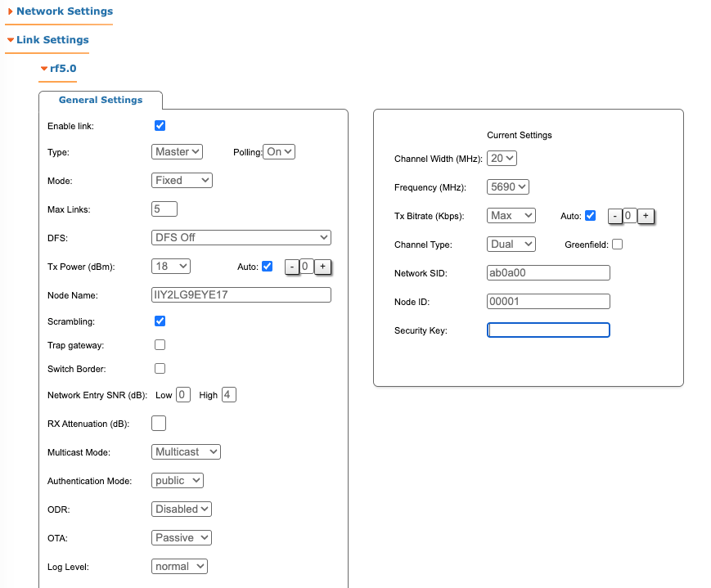This screenshot has height=588, width=711.
Task: Open the DFS dropdown
Action: (241, 237)
